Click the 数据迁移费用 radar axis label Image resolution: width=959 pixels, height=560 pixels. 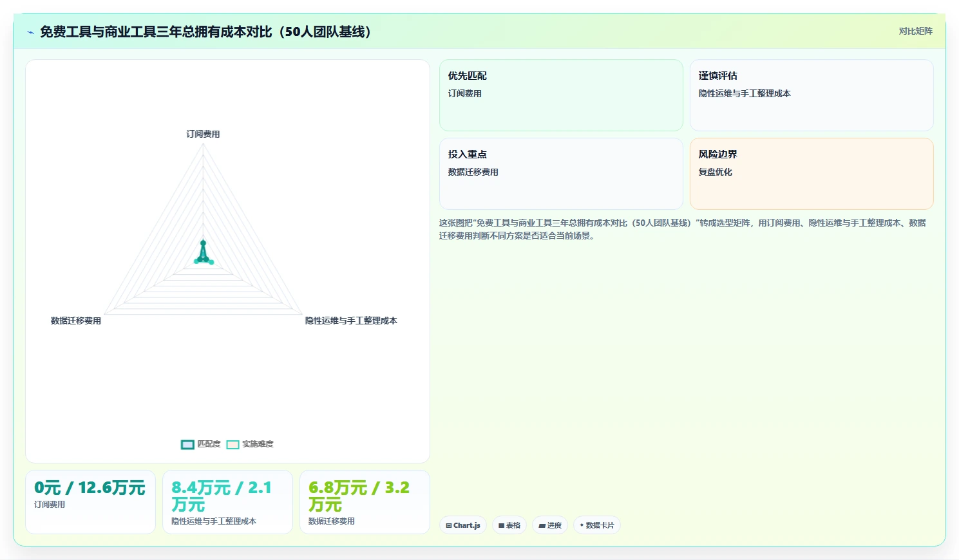tap(76, 321)
